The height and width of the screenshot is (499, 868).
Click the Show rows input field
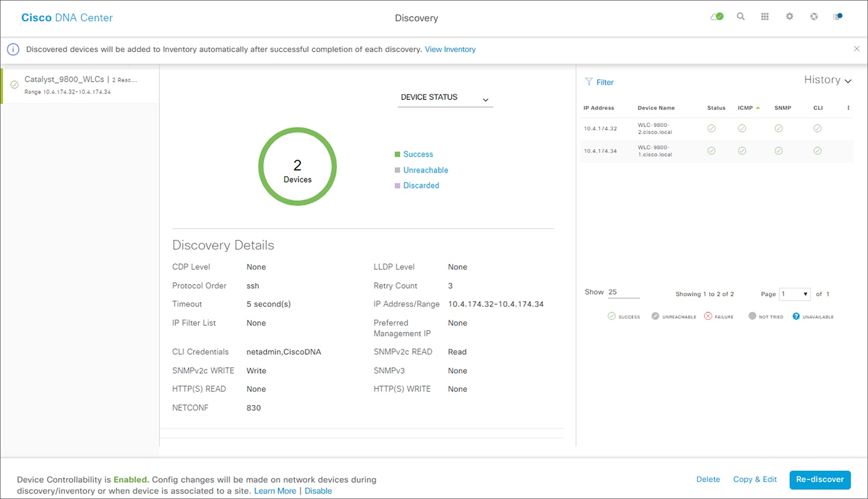click(624, 292)
